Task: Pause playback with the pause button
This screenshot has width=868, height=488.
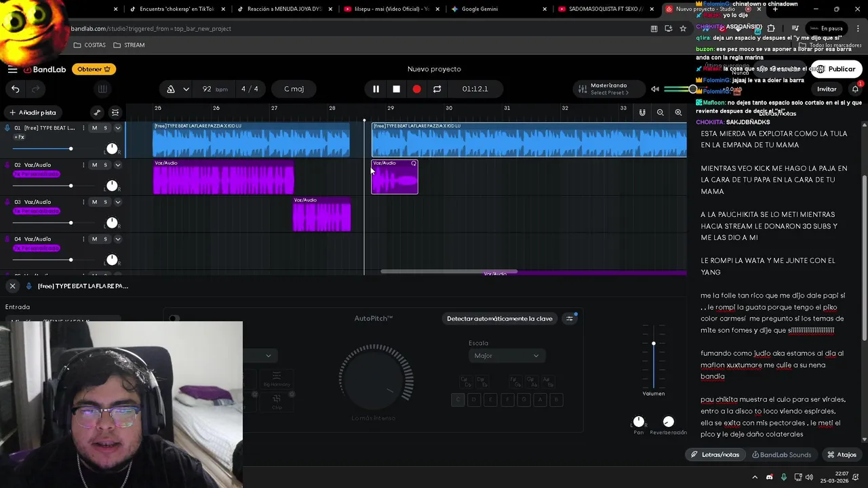Action: 376,89
